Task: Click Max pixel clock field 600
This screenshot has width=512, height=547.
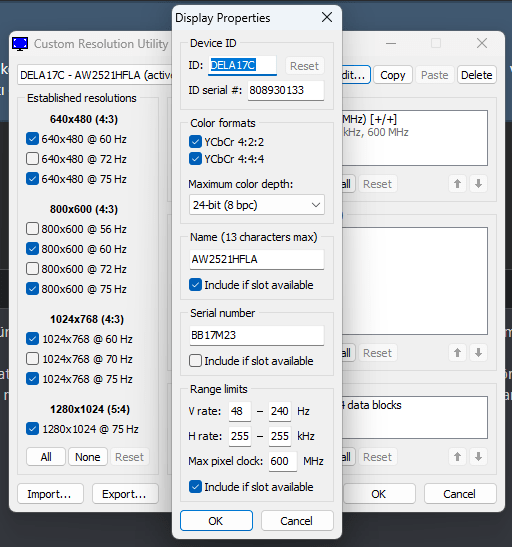Action: pyautogui.click(x=283, y=461)
